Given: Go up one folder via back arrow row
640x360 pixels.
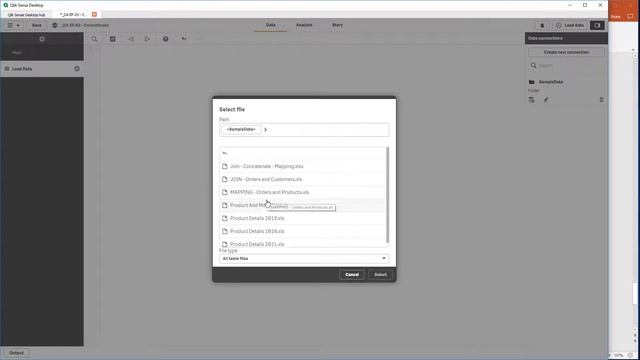Looking at the screenshot, I should coord(303,153).
